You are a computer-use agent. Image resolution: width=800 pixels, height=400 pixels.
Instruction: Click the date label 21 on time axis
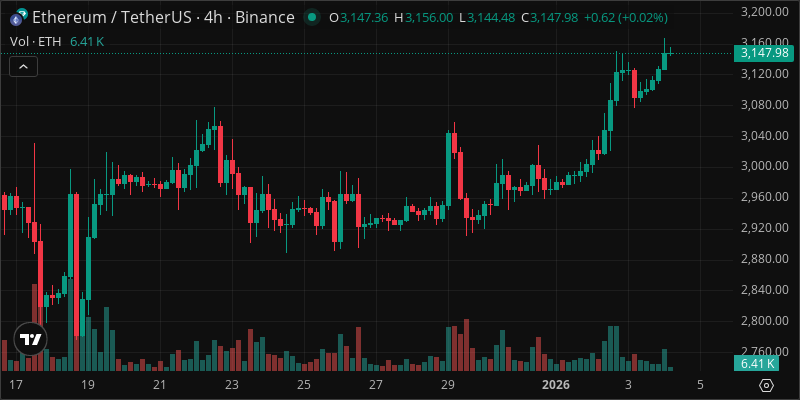(160, 384)
